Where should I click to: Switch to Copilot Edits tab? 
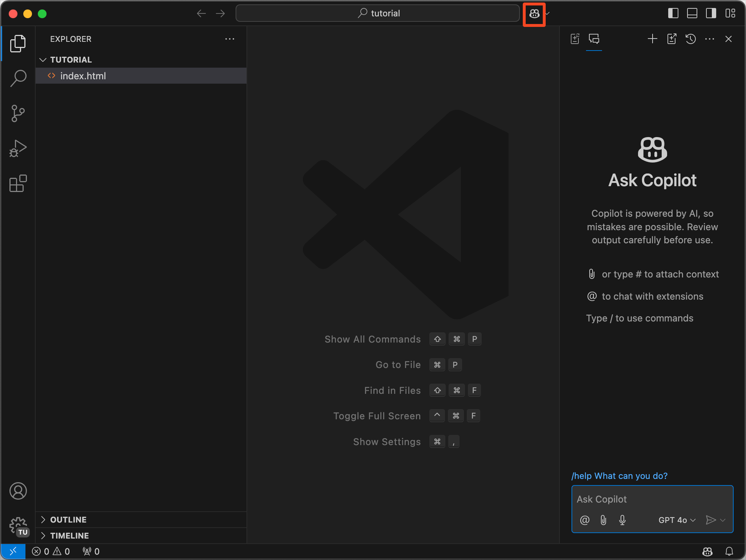(575, 39)
